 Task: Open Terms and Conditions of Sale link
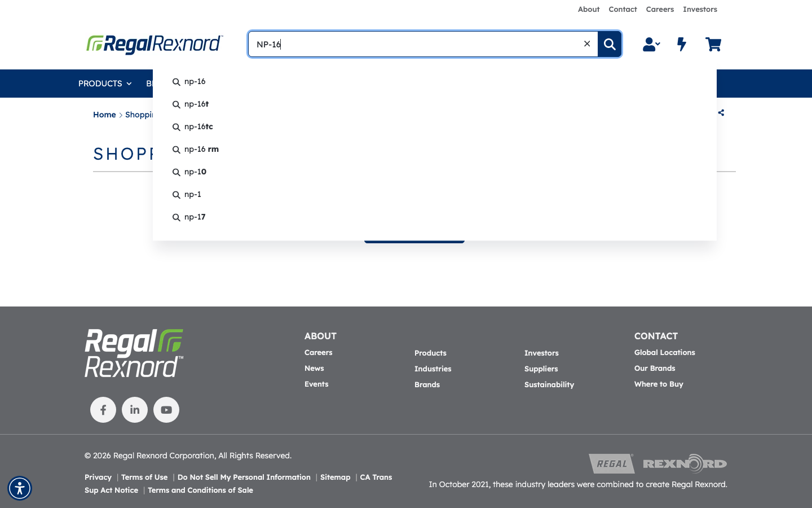click(x=200, y=490)
